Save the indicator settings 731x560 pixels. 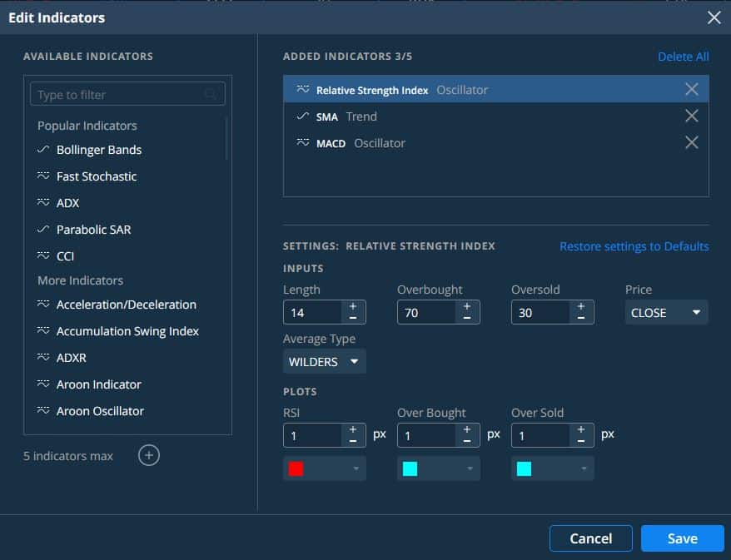pyautogui.click(x=683, y=538)
